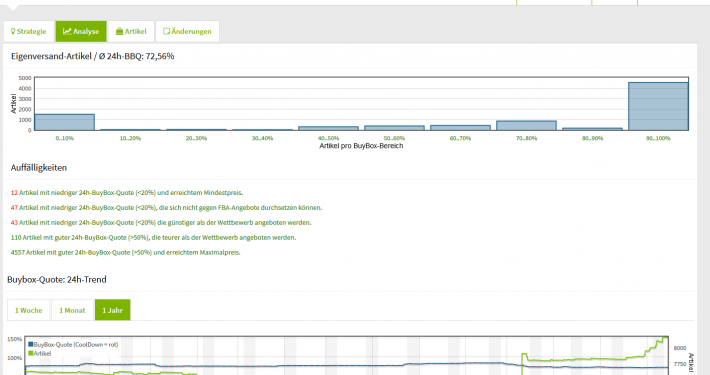
Task: Click the Eigenversand-Artikel 24h-BBQ heading
Action: [x=92, y=56]
